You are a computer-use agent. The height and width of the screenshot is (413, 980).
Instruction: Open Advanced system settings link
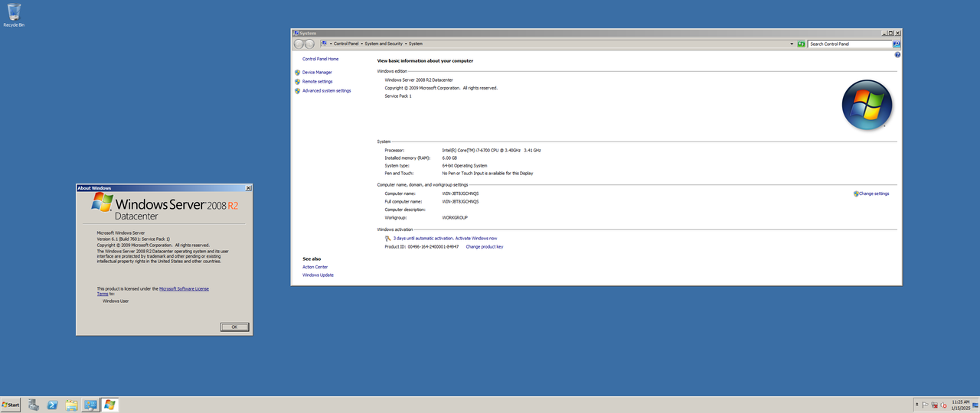[327, 90]
